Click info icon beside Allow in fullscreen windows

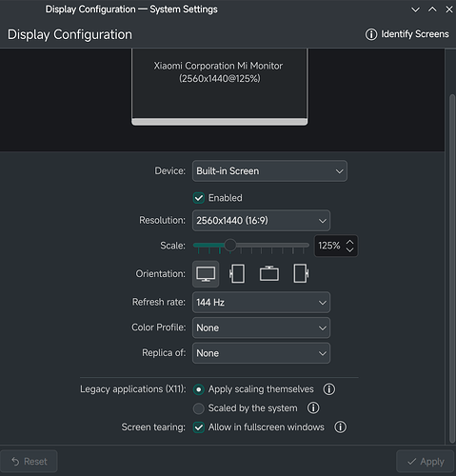point(340,427)
